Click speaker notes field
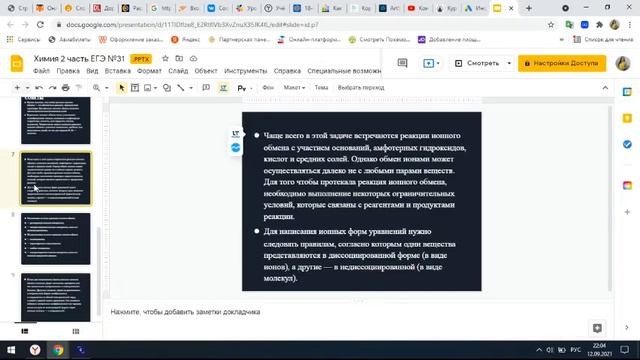The width and height of the screenshot is (640, 360). pos(357,312)
